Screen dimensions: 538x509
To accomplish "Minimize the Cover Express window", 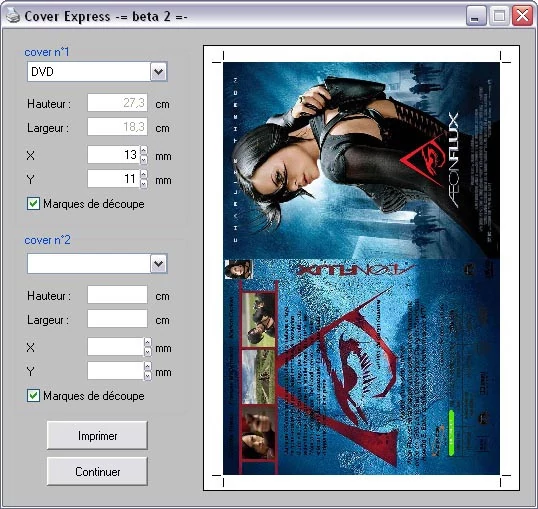I will click(476, 16).
